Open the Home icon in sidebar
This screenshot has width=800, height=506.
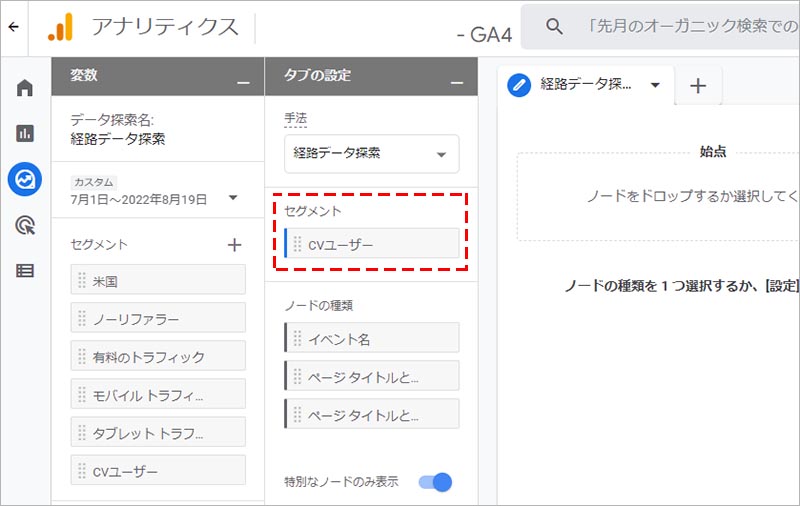point(25,88)
